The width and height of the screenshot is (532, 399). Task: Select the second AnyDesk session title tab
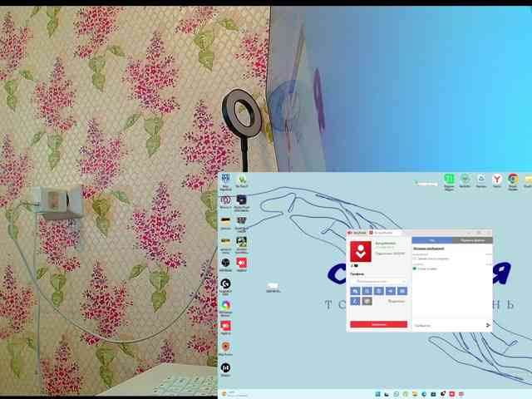click(x=383, y=233)
